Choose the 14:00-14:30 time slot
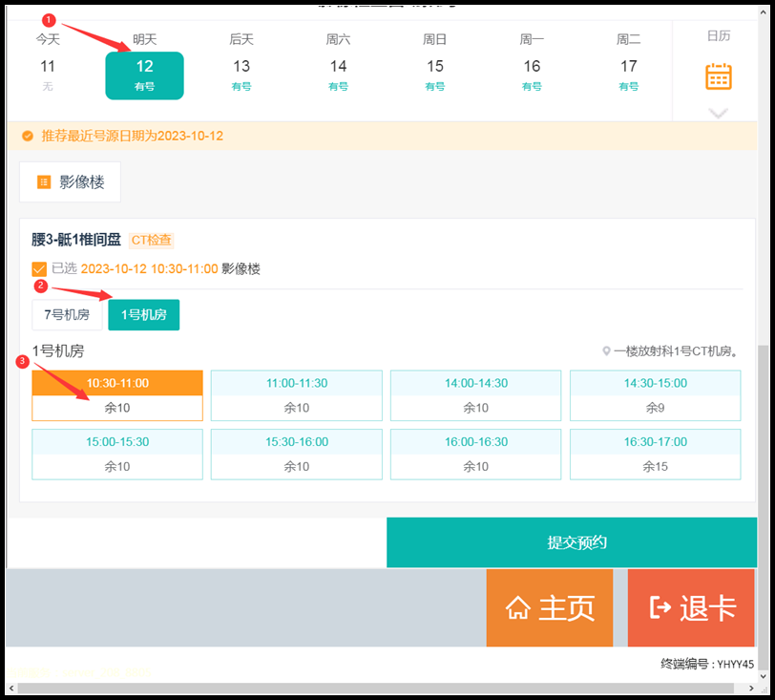 click(x=475, y=394)
